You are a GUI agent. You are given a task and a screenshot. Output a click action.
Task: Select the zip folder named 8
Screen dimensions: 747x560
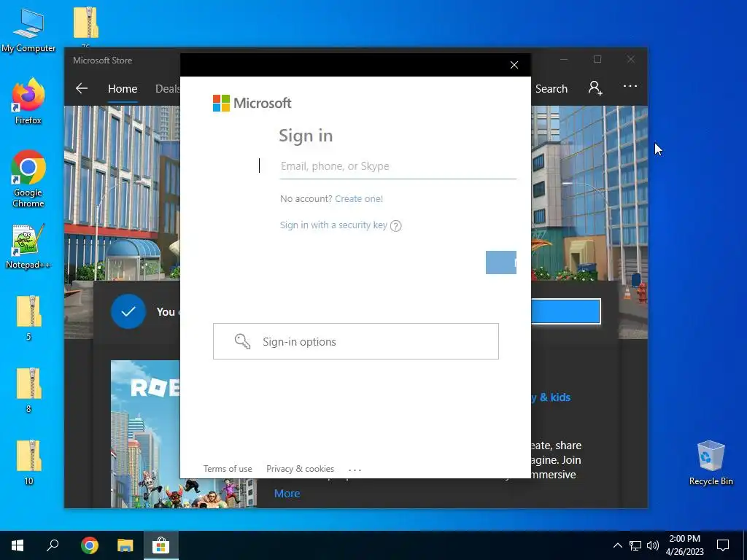[28, 390]
